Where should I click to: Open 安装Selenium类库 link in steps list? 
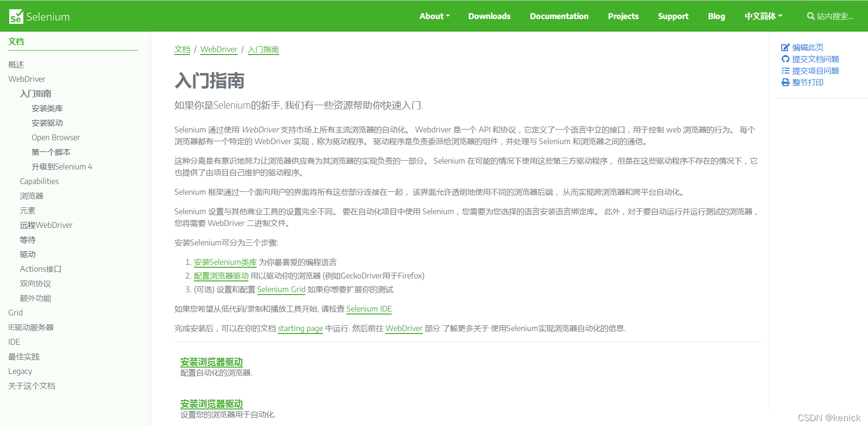(225, 262)
